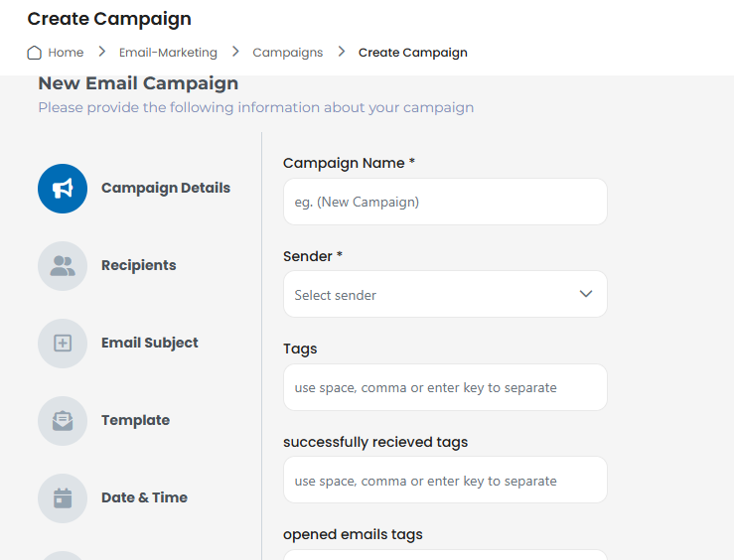The height and width of the screenshot is (560, 734).
Task: Go to Email-Marketing breadcrumb link
Action: pyautogui.click(x=168, y=53)
